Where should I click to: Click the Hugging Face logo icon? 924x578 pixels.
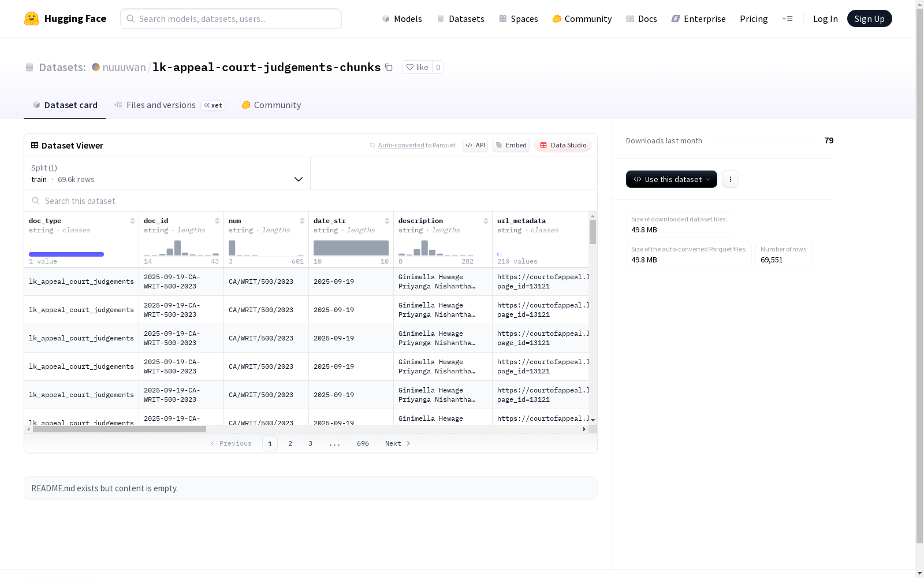(32, 18)
